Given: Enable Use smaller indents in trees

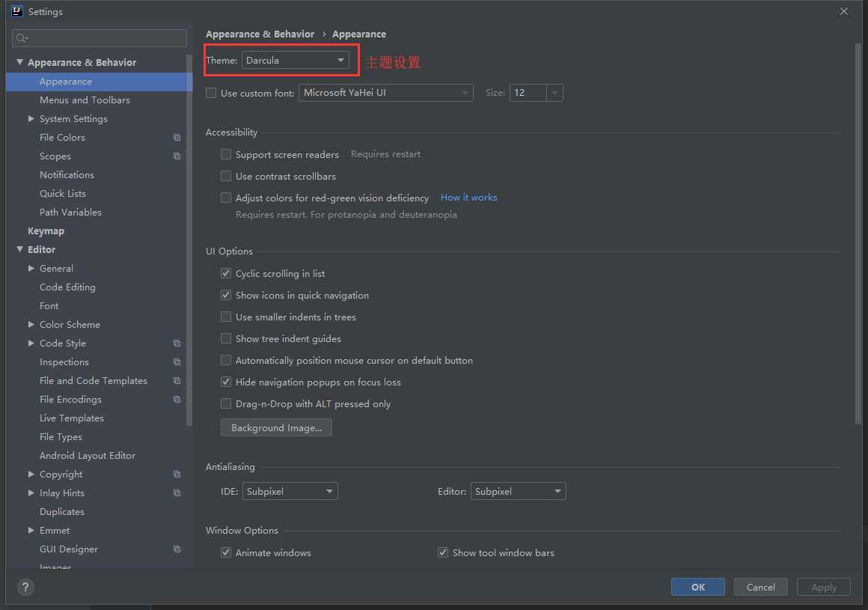Looking at the screenshot, I should pyautogui.click(x=226, y=317).
